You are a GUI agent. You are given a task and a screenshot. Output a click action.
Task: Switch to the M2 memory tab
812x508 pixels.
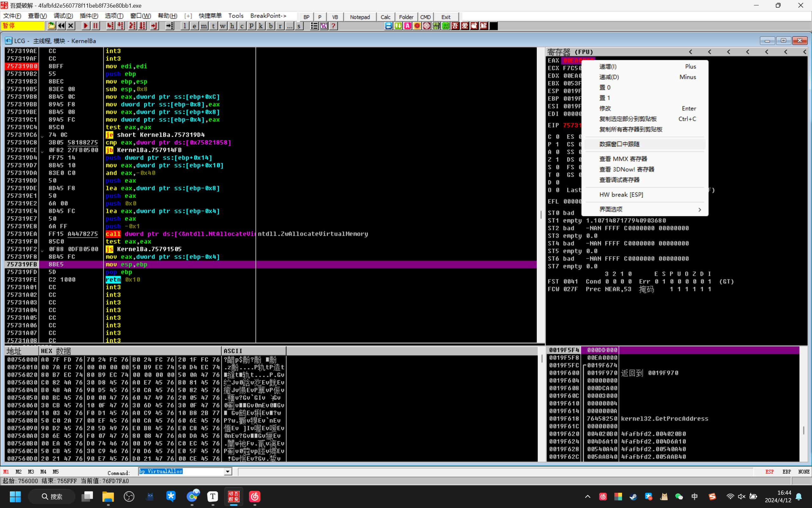[18, 472]
